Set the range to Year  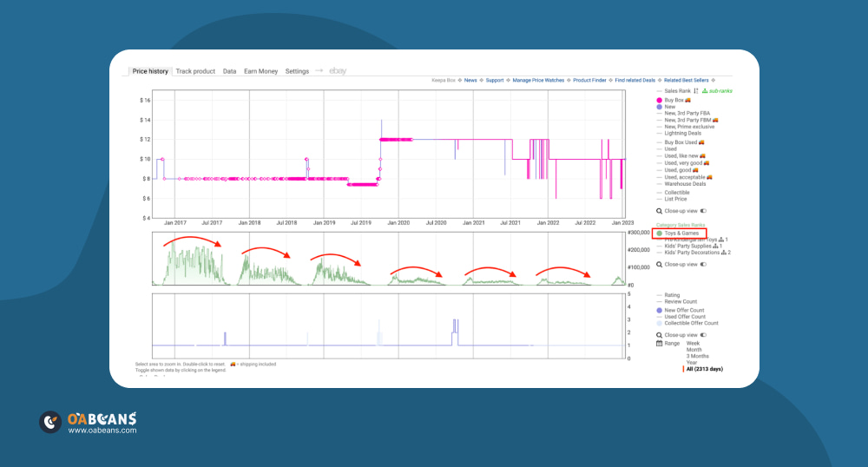[x=692, y=363]
